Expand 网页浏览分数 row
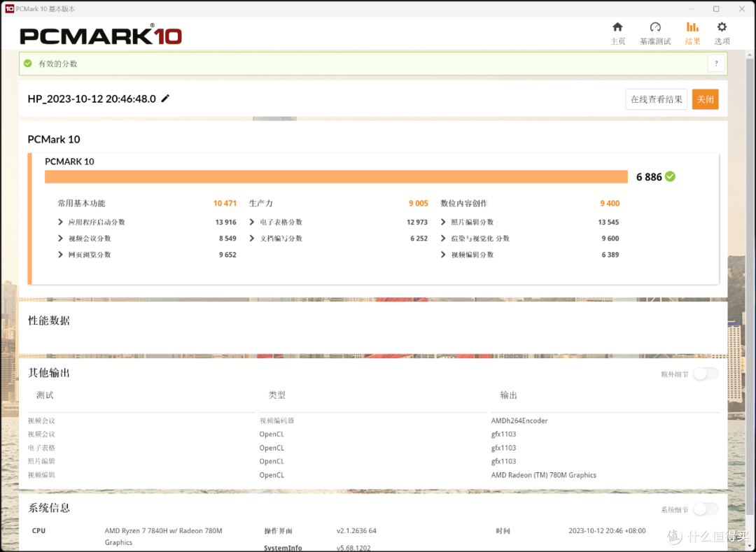This screenshot has width=756, height=552. 60,255
